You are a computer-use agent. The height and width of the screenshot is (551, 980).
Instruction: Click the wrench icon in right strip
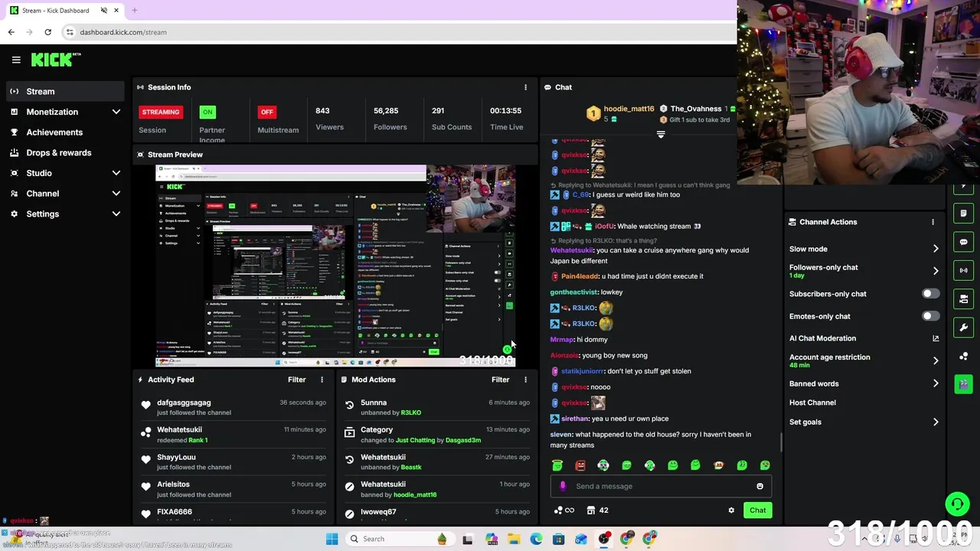click(x=964, y=328)
